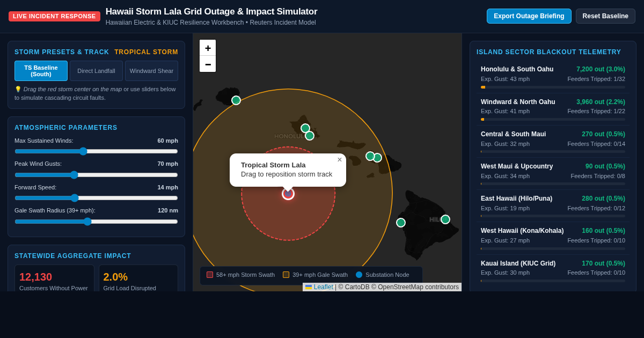Click the red storm center marker
The height and width of the screenshot is (338, 644).
pos(288,194)
